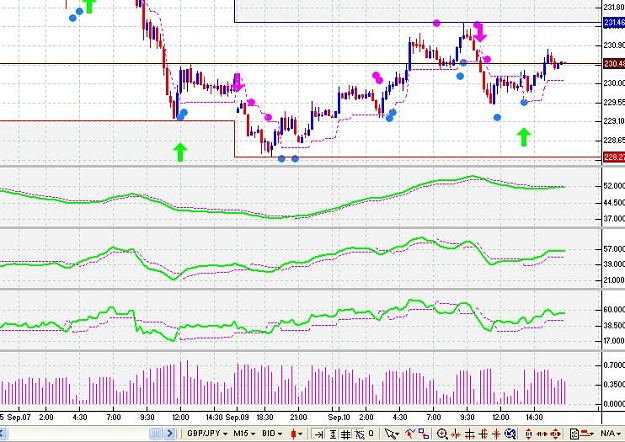Viewport: 625px width, 442px height.
Task: Click the vertical stretch arrows icon
Action: 529,434
